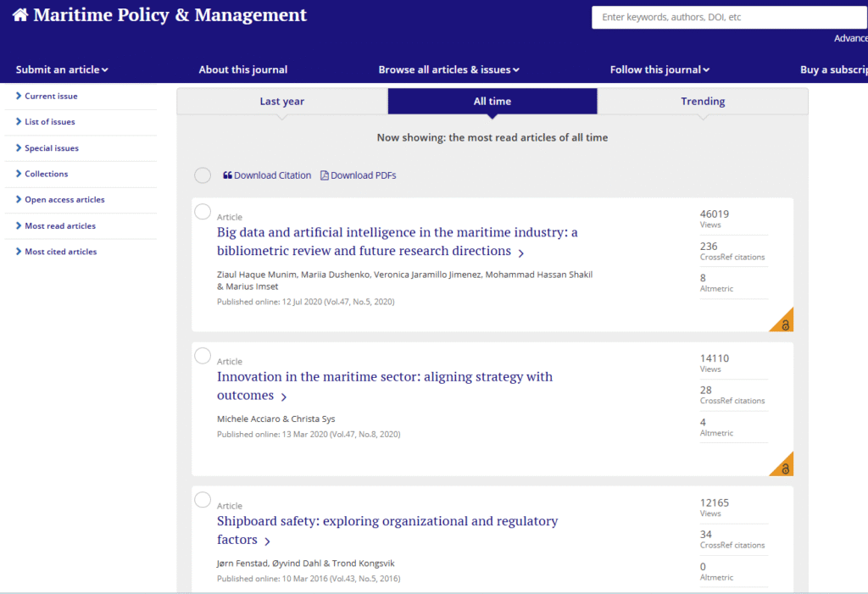868x594 pixels.
Task: Click the home icon beside the journal title
Action: [20, 15]
